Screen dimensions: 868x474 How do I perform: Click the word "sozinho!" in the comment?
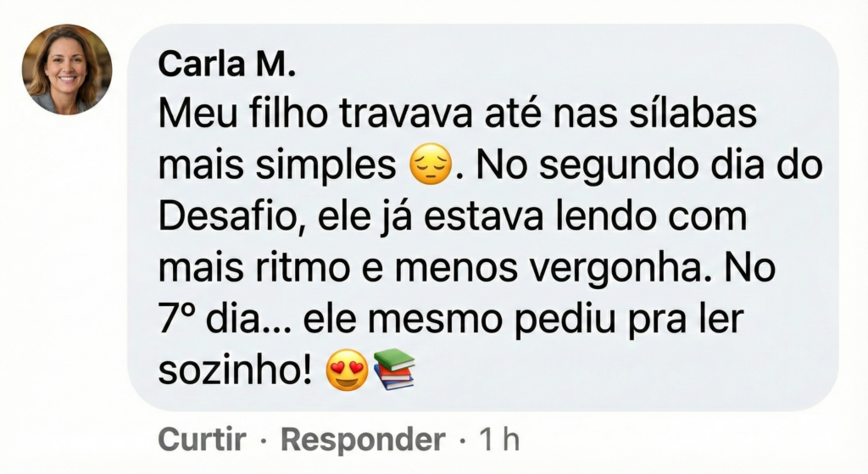(236, 371)
